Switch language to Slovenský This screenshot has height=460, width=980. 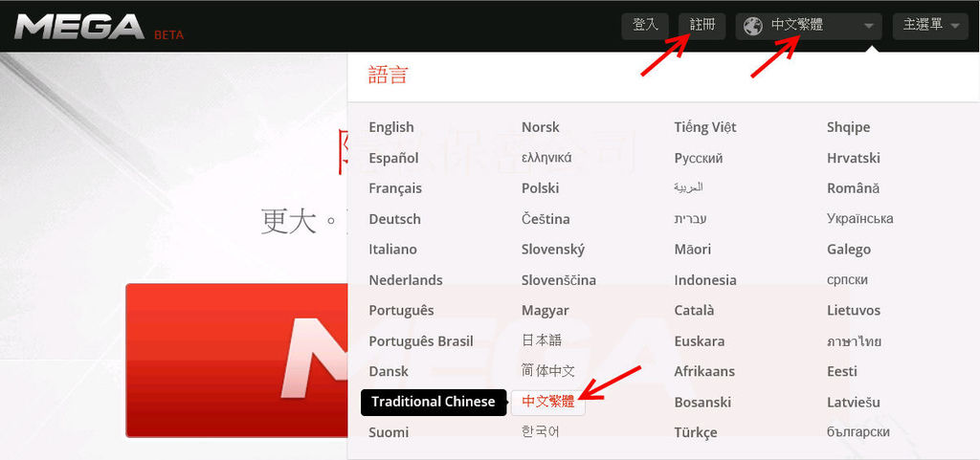(x=553, y=250)
